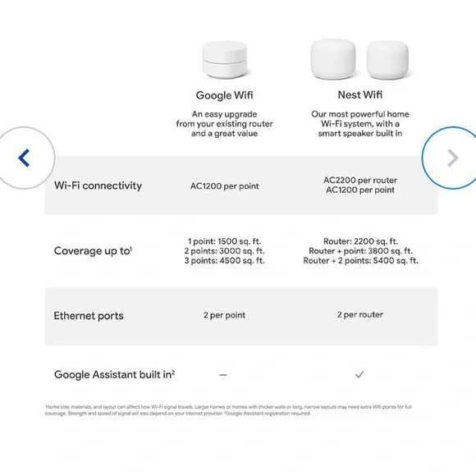This screenshot has height=476, width=476.
Task: Click the AC2200 per router text
Action: [360, 181]
